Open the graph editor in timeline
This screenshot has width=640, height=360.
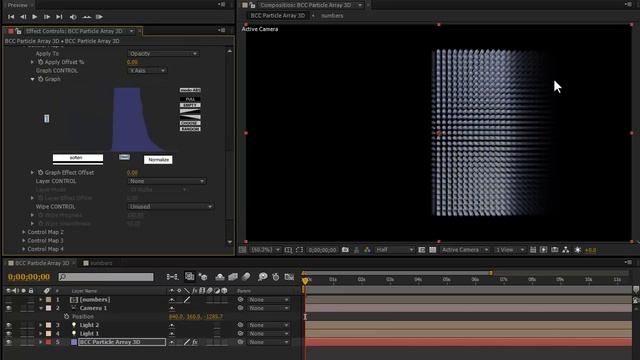(x=289, y=277)
